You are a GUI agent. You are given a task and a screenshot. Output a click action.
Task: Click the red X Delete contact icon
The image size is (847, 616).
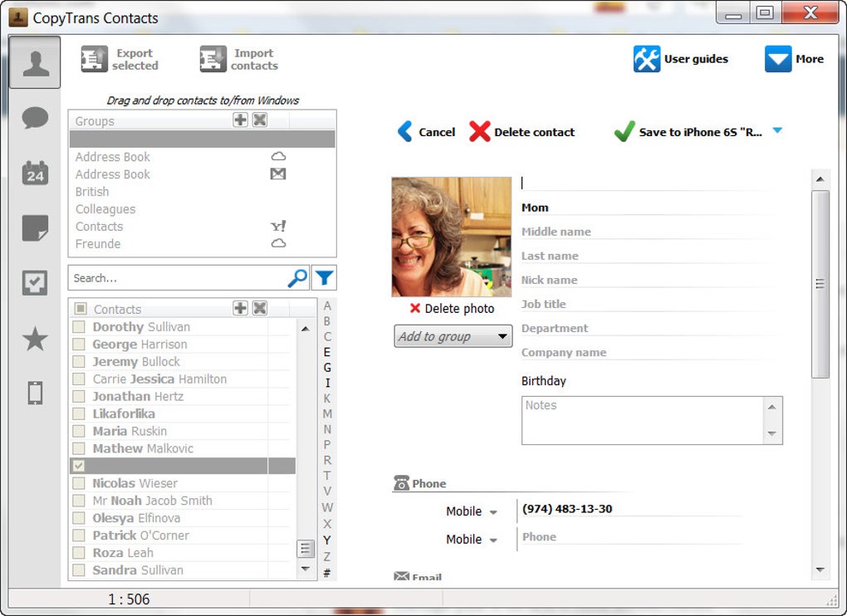(480, 132)
